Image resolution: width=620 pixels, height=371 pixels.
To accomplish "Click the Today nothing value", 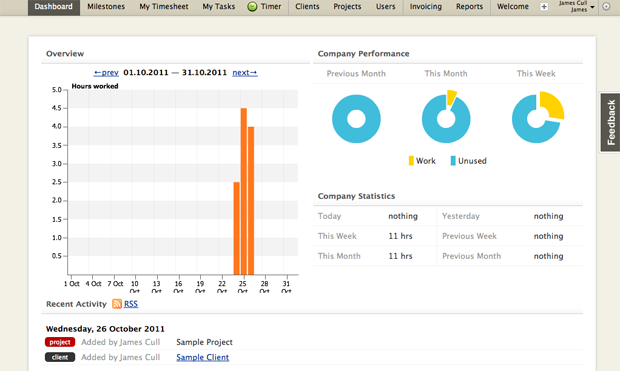I will [403, 216].
